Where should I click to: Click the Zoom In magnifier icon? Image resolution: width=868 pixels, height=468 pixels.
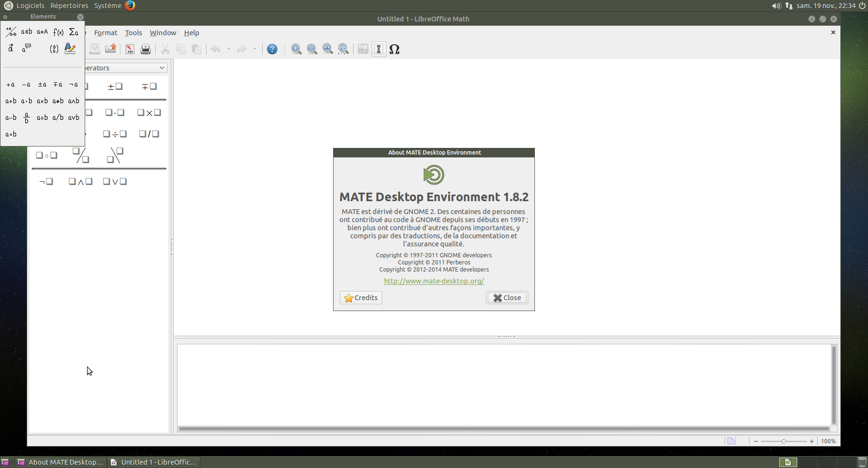pyautogui.click(x=296, y=49)
